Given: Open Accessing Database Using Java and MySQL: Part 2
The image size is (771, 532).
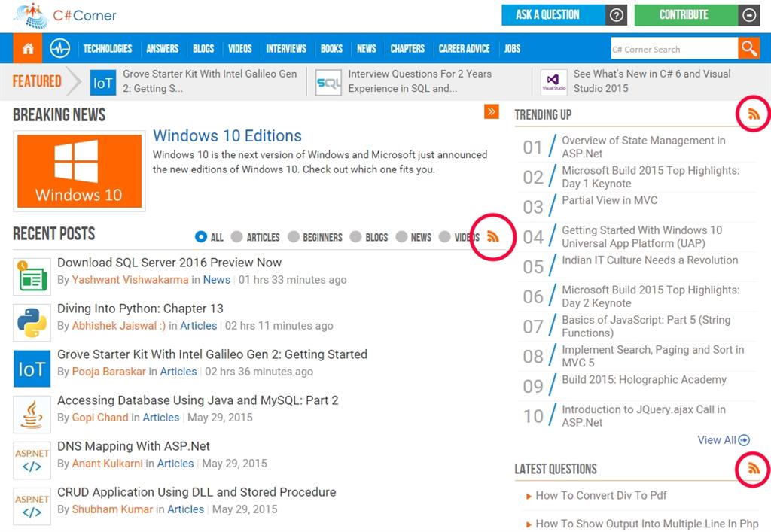Looking at the screenshot, I should pyautogui.click(x=198, y=400).
